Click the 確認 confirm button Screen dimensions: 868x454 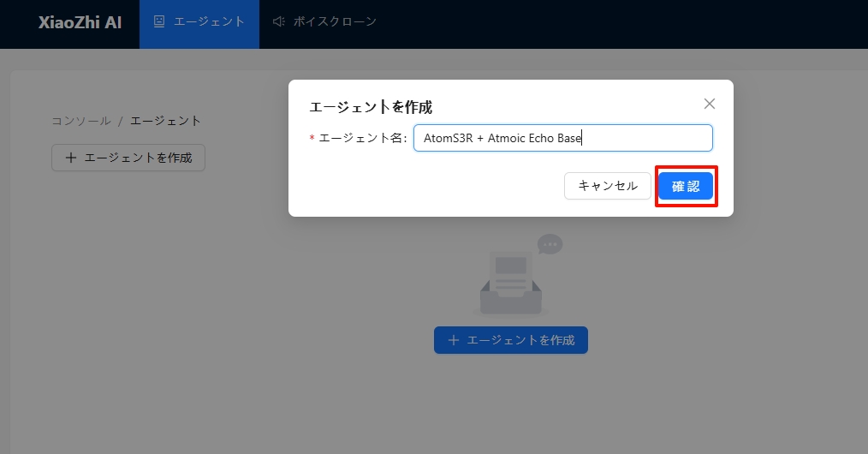686,186
